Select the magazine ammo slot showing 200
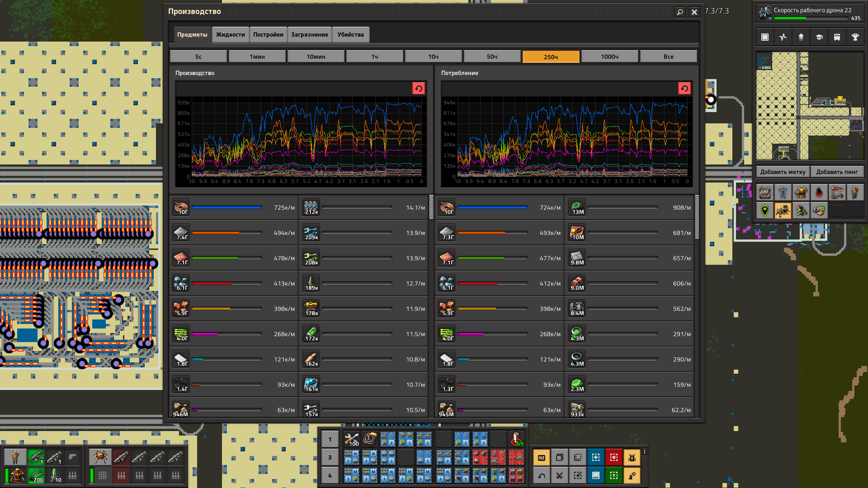Screen dimensions: 868x488 (x=36, y=475)
